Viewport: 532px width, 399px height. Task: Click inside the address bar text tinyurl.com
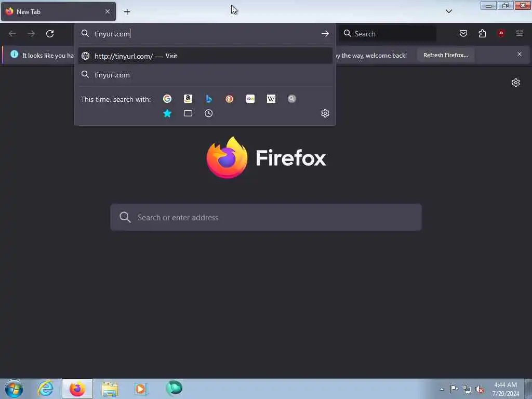(112, 34)
